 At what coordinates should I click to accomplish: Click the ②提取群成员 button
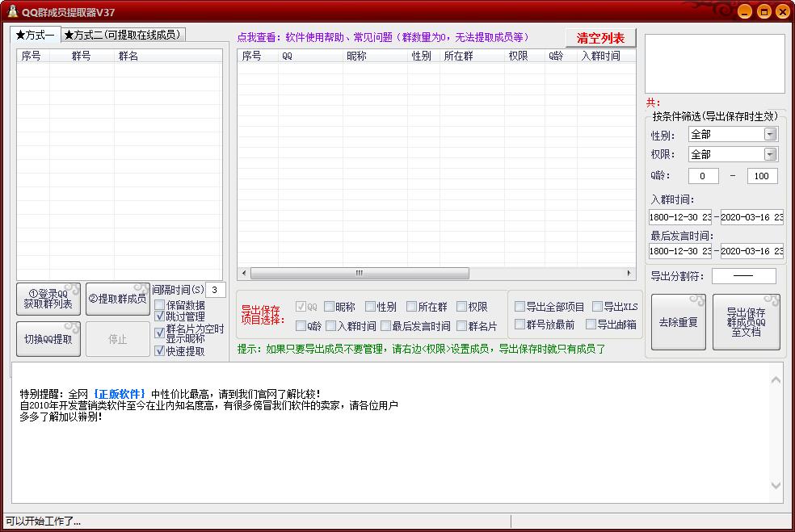pos(118,299)
